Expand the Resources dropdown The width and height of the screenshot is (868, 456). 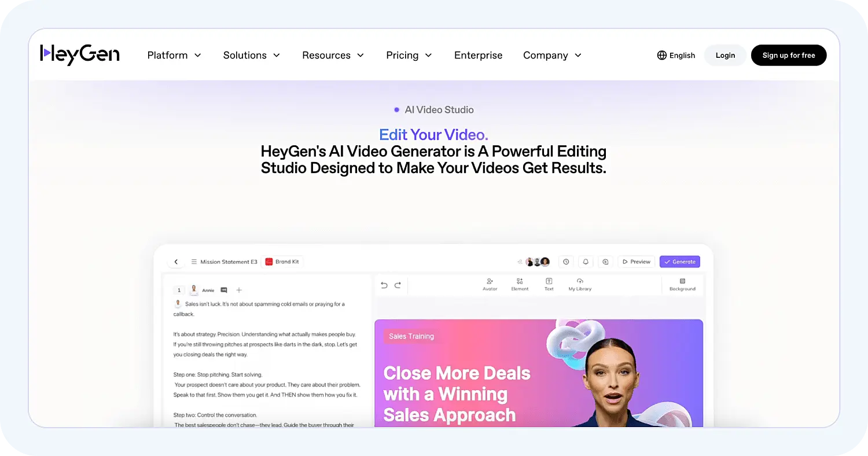coord(326,55)
